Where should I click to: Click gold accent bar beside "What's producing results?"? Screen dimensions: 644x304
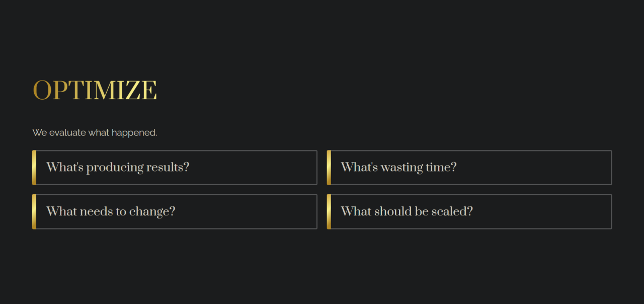click(x=34, y=168)
